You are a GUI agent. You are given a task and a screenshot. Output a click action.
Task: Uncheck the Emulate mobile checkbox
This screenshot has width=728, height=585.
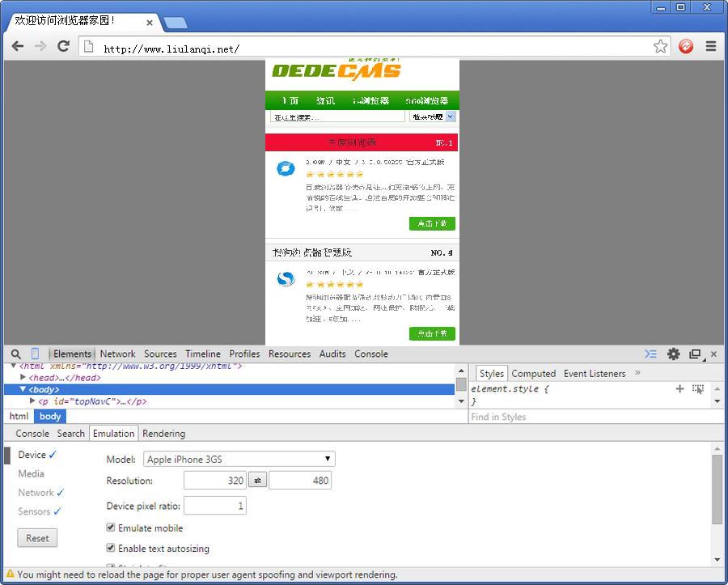click(111, 528)
